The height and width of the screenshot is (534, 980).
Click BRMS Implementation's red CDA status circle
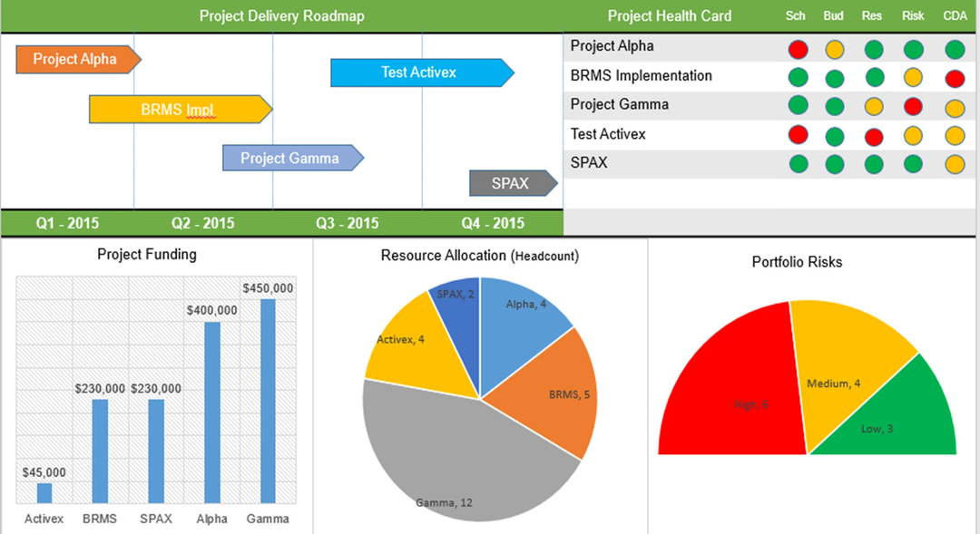[x=954, y=78]
